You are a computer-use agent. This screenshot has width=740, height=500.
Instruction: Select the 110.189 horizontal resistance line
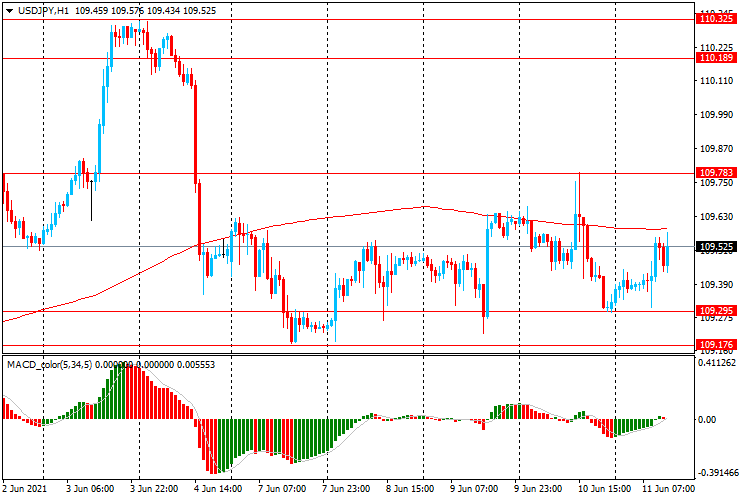349,59
